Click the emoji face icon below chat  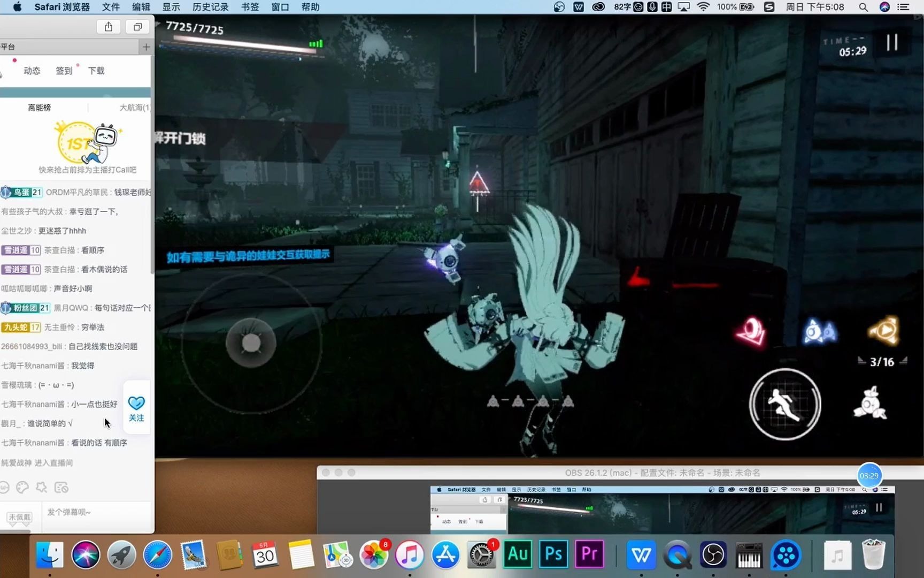4,487
